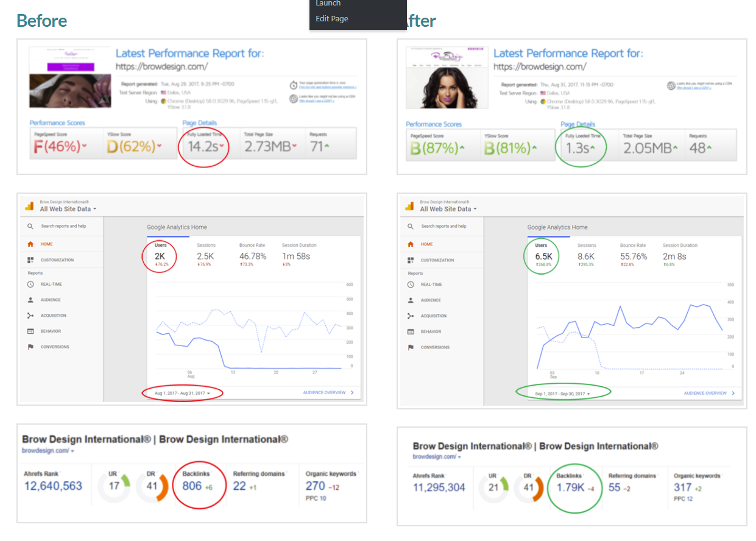The height and width of the screenshot is (541, 756).
Task: Click Audience person icon in After sidebar
Action: 411,300
